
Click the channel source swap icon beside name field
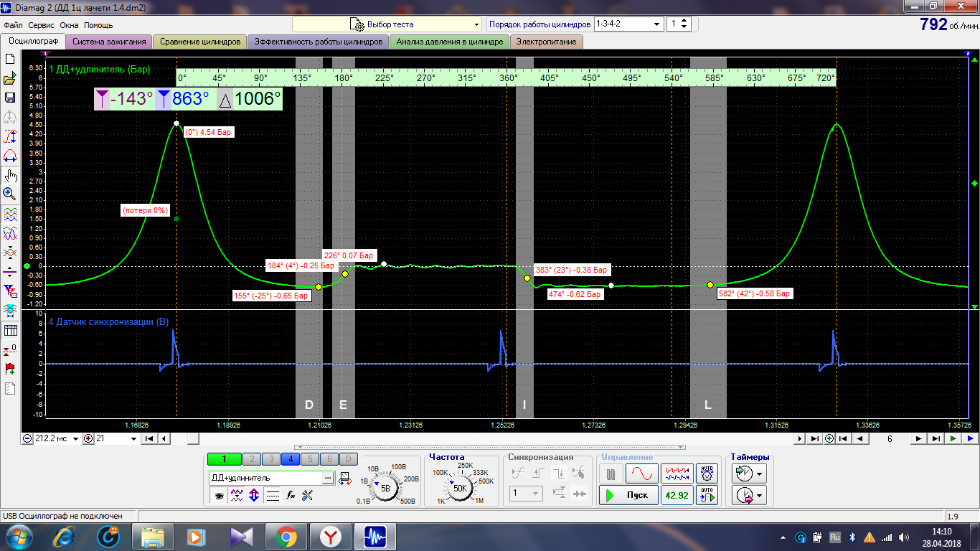344,478
